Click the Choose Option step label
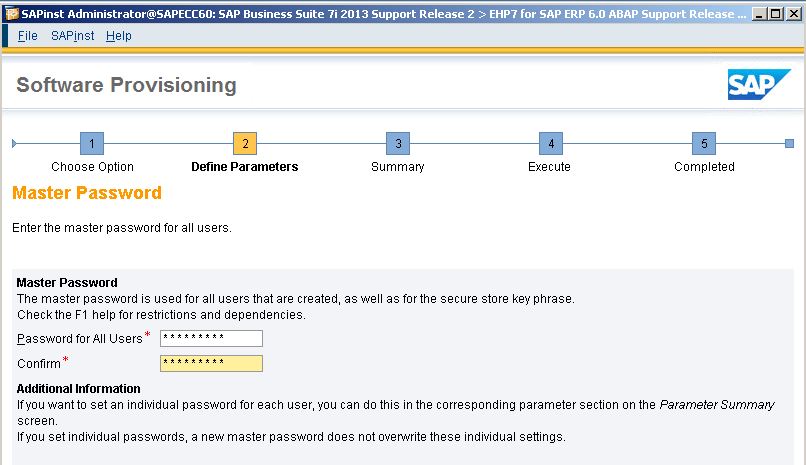The image size is (806, 465). point(93,166)
